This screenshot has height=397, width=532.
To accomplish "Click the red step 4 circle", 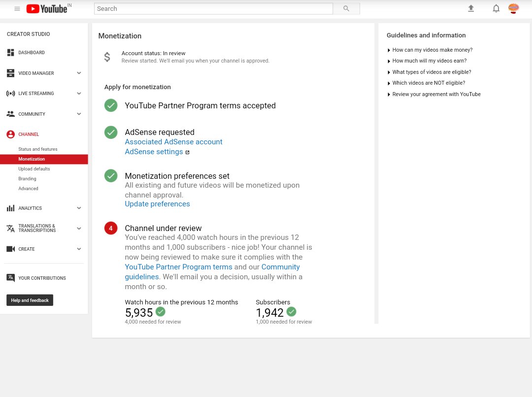I will click(x=111, y=229).
